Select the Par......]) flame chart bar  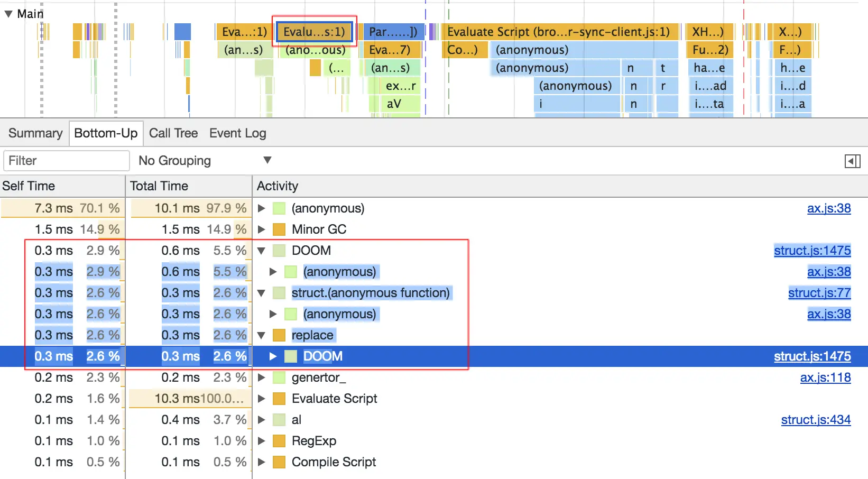393,32
